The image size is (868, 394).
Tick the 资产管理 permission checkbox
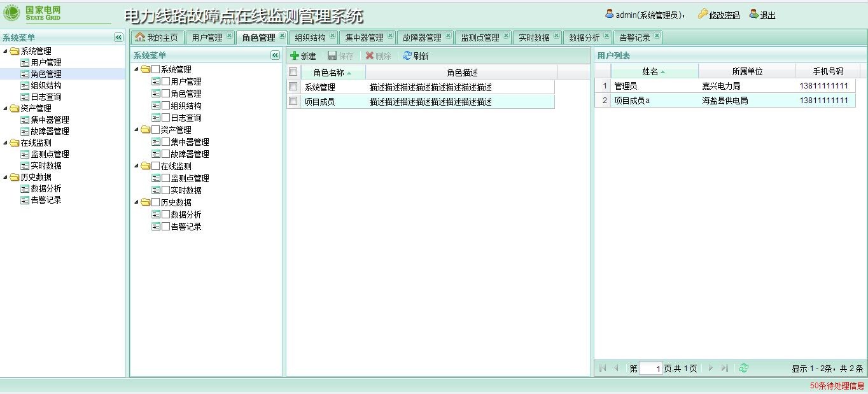click(155, 130)
